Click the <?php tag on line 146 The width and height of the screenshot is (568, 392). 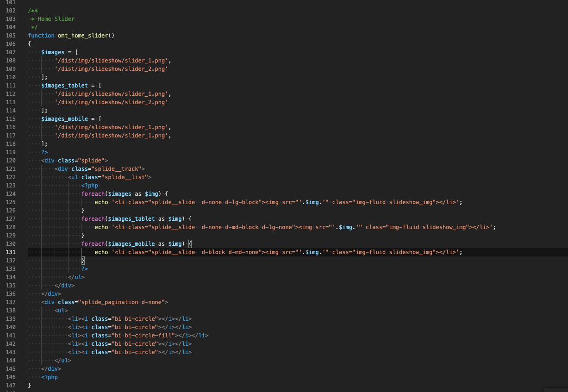50,377
